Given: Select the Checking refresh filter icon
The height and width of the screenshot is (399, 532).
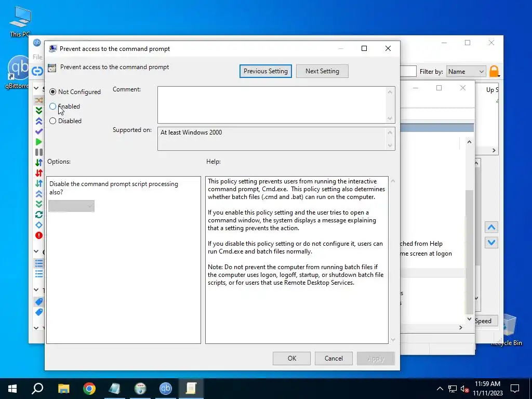Looking at the screenshot, I should click(39, 215).
